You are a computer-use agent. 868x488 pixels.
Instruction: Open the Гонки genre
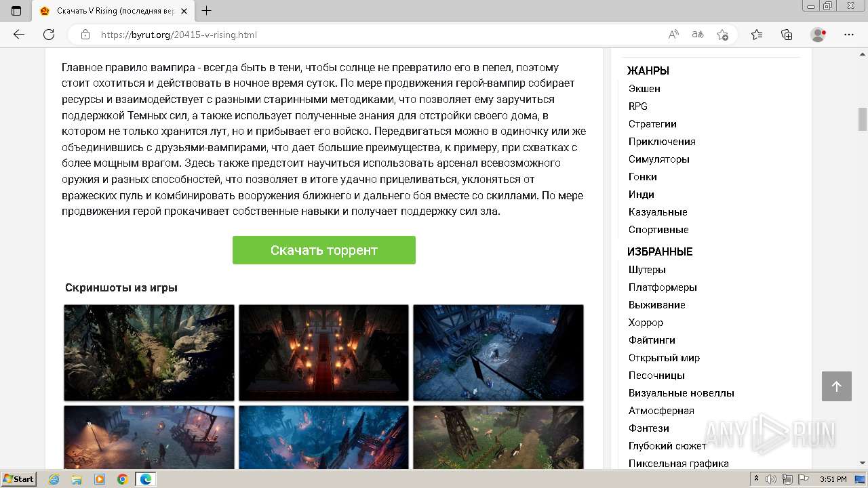pos(643,177)
